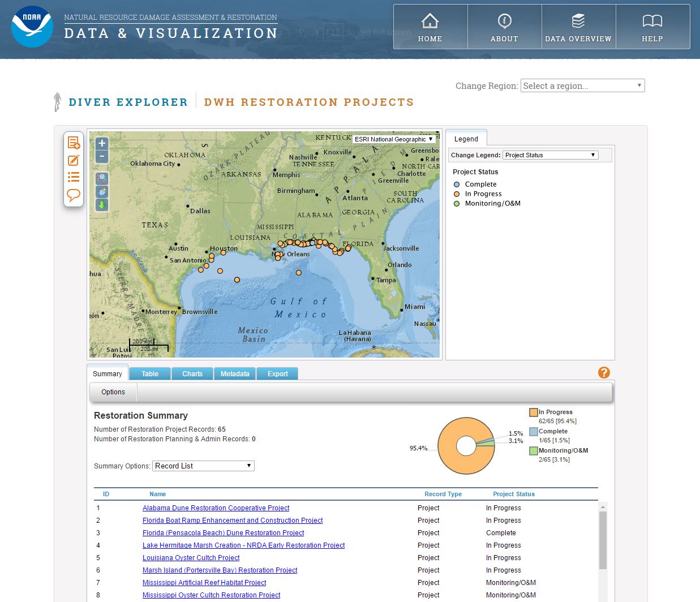The image size is (700, 602).
Task: Click 'Complete' status in row 3
Action: point(501,533)
